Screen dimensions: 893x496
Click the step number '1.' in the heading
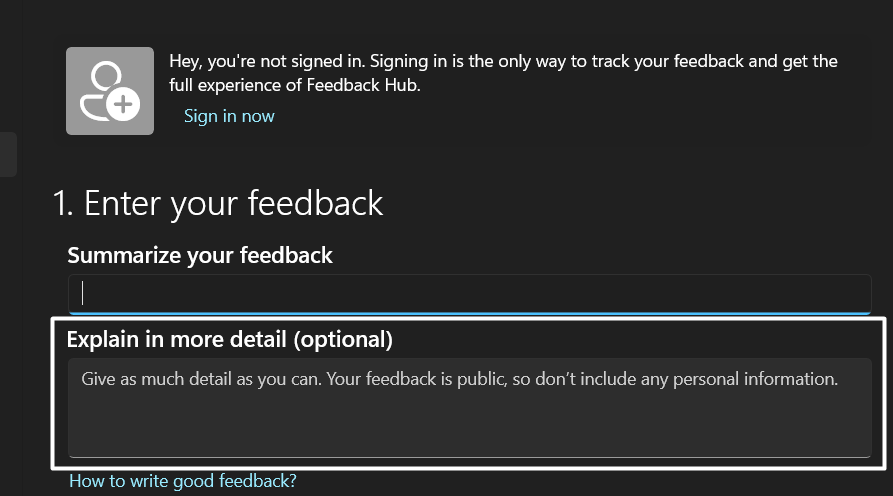coord(62,204)
